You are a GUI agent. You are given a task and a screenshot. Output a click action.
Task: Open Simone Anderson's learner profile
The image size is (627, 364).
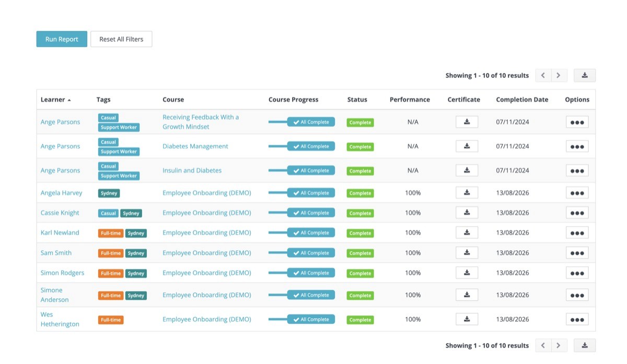(54, 295)
